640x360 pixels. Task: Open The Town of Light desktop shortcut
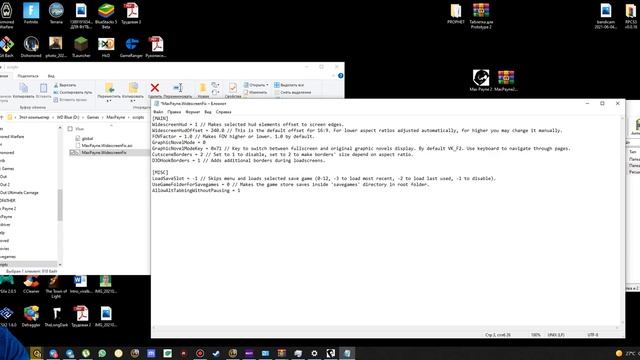pyautogui.click(x=56, y=287)
